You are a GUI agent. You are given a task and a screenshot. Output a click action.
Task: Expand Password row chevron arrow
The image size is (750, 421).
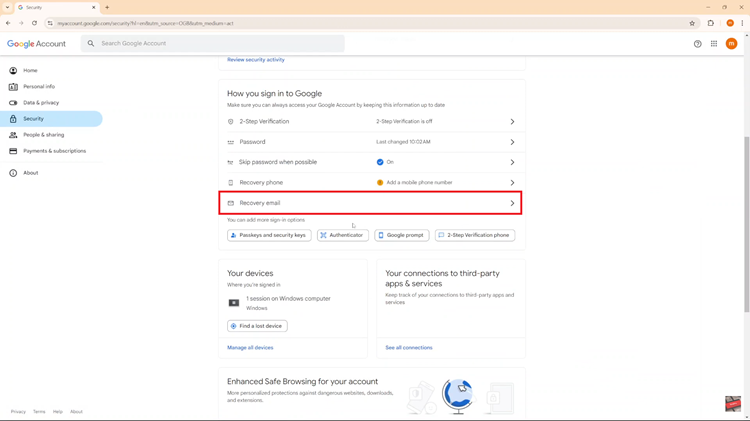(x=512, y=142)
